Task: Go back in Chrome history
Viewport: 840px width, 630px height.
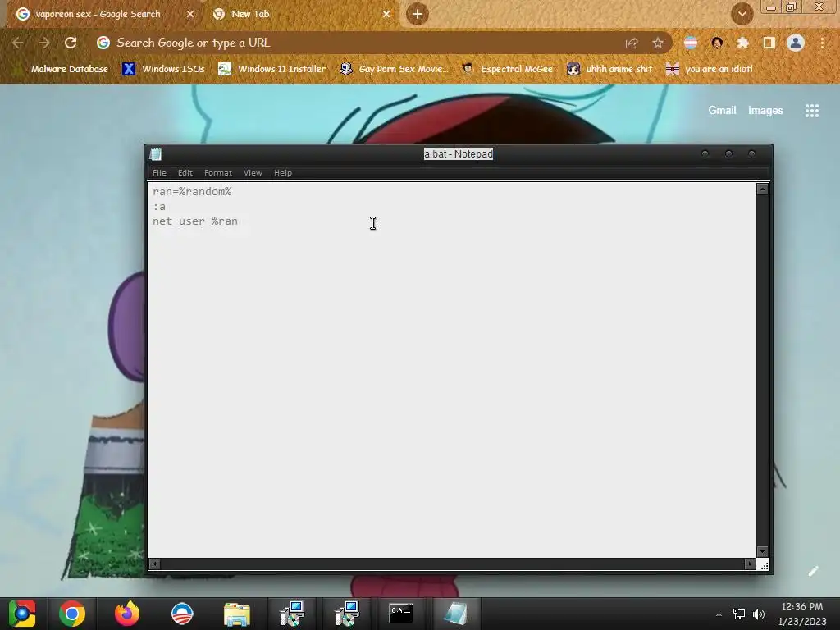Action: click(18, 43)
